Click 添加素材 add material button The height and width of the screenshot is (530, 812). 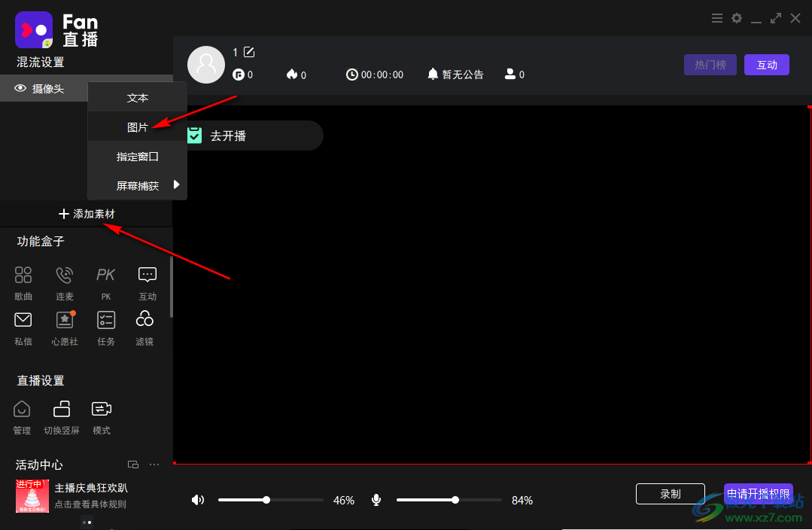87,214
